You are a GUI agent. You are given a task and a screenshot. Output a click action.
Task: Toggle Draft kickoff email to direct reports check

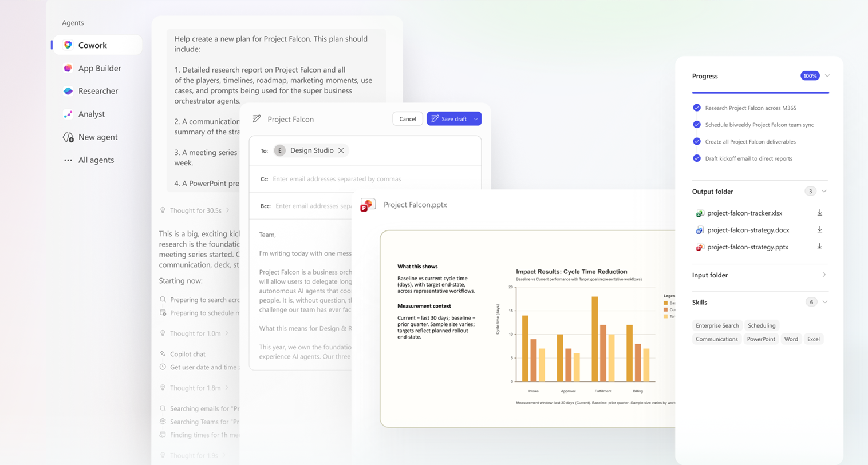click(x=697, y=158)
